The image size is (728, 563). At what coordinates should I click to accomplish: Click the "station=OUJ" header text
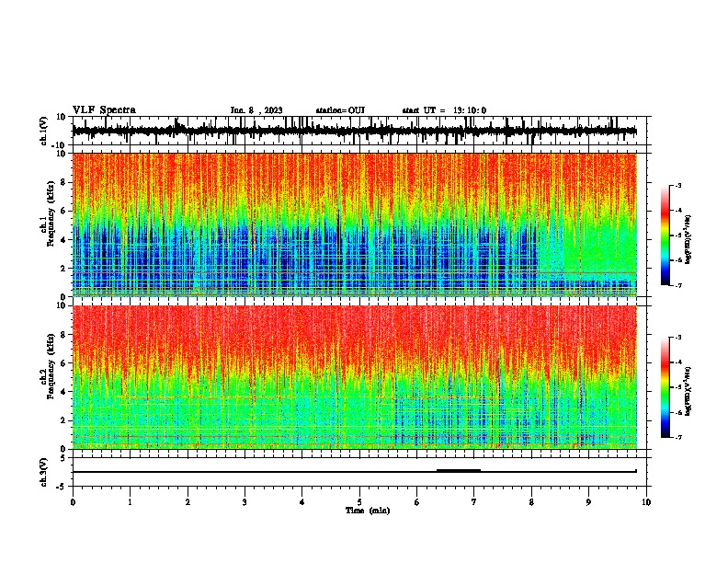(340, 110)
